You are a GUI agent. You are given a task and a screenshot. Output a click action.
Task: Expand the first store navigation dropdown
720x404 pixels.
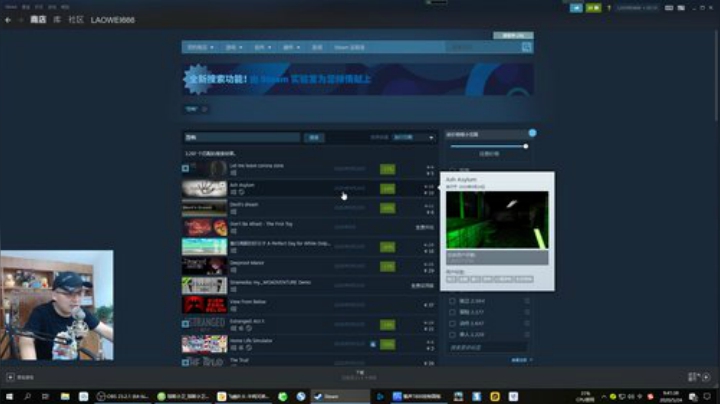[x=200, y=47]
